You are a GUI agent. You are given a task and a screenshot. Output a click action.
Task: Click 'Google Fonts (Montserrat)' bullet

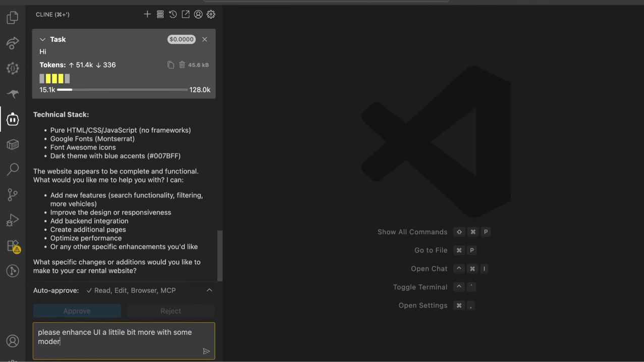pyautogui.click(x=92, y=139)
